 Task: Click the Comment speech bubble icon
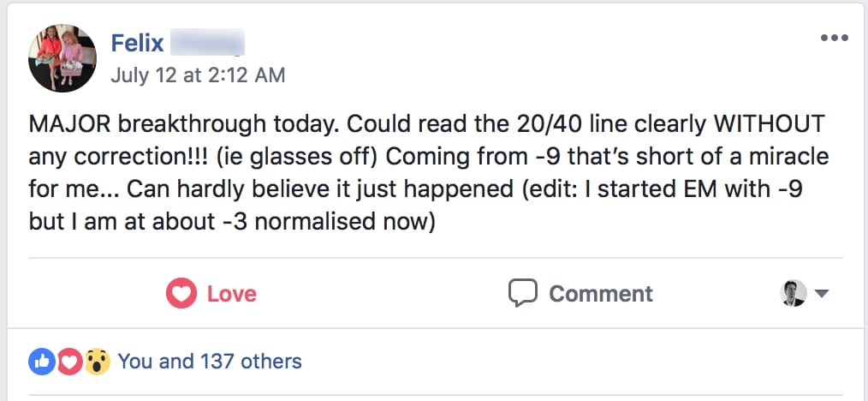522,293
